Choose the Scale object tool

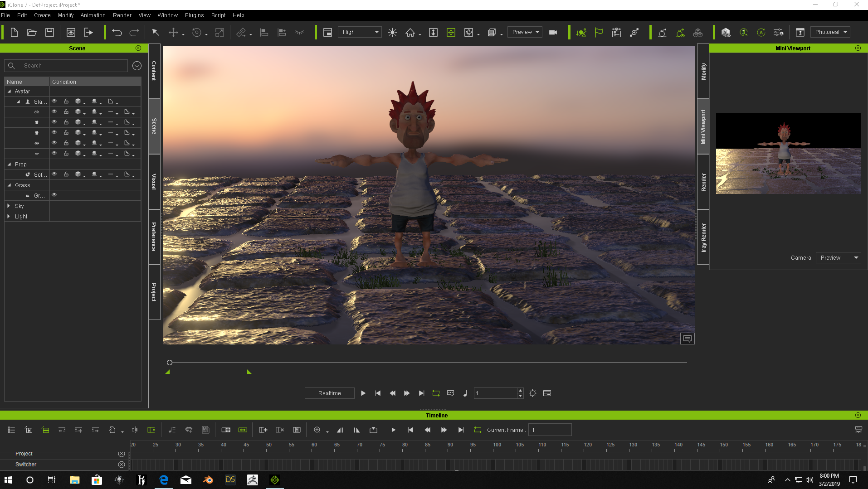(219, 32)
